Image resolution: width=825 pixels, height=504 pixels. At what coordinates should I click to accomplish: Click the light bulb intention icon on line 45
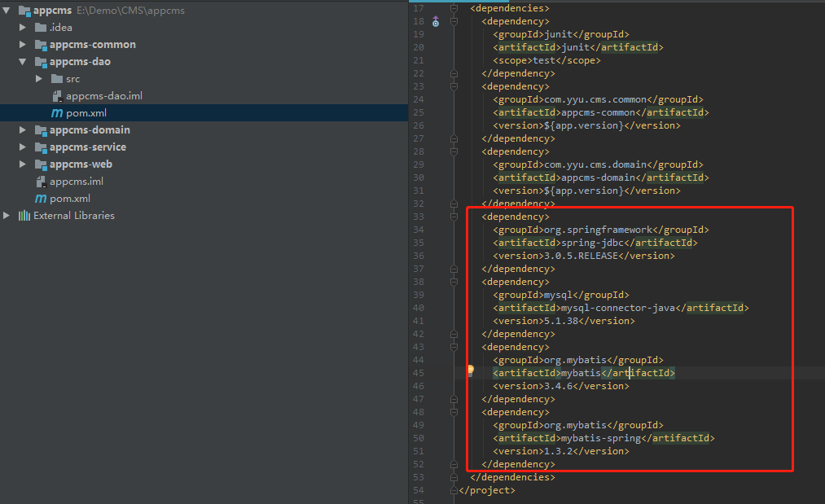tap(471, 371)
